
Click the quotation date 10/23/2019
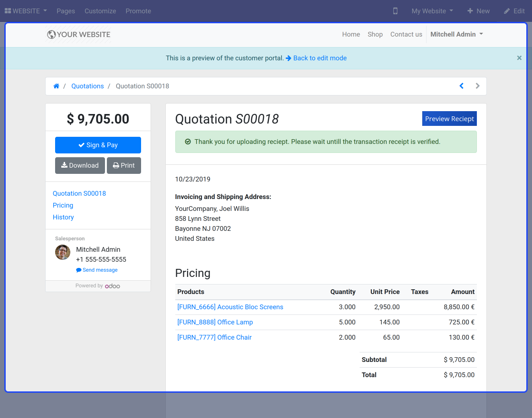(193, 179)
